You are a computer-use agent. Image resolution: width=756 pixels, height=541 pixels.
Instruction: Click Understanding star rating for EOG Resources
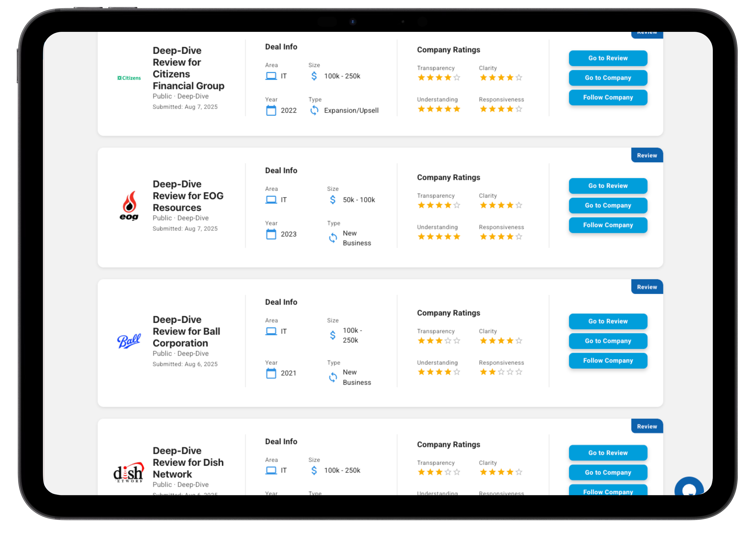(439, 236)
